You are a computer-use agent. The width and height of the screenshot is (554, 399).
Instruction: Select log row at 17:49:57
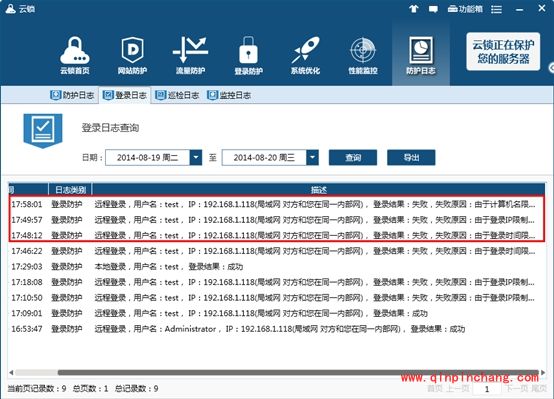point(276,220)
